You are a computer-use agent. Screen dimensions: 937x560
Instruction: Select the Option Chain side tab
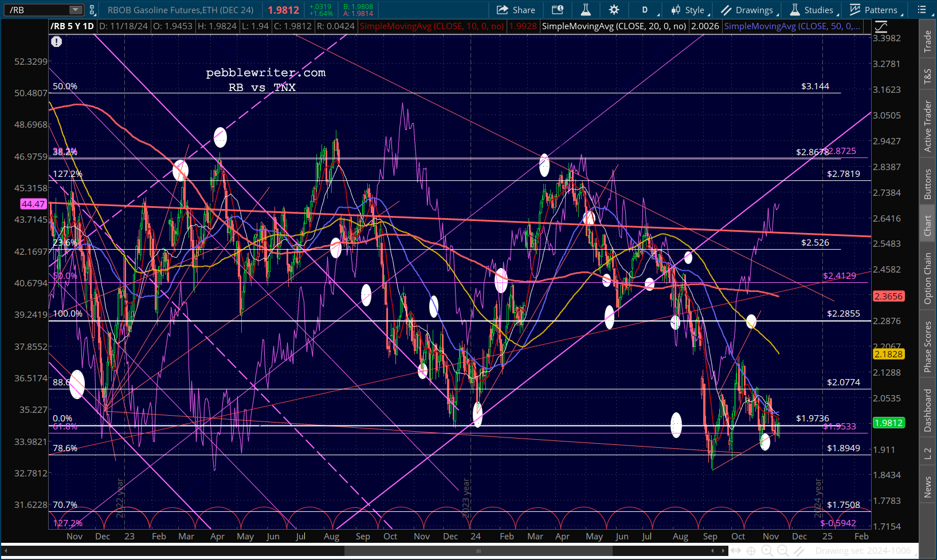click(927, 278)
